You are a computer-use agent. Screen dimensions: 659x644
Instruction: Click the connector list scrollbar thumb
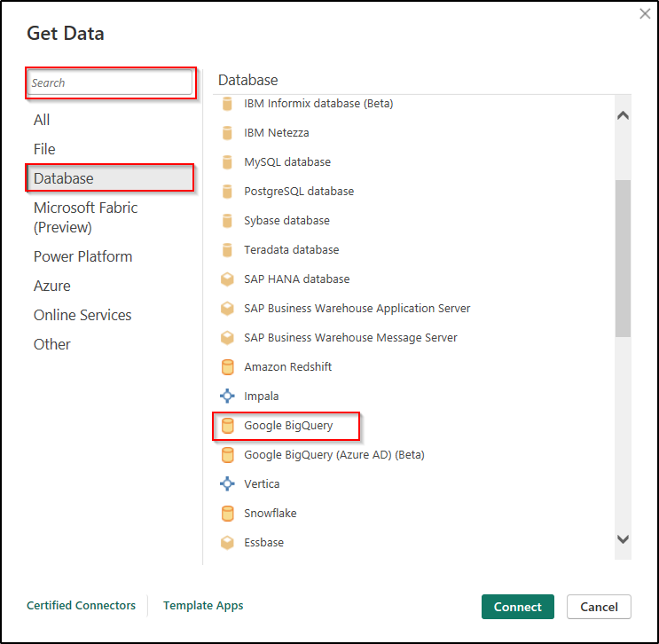[x=623, y=258]
